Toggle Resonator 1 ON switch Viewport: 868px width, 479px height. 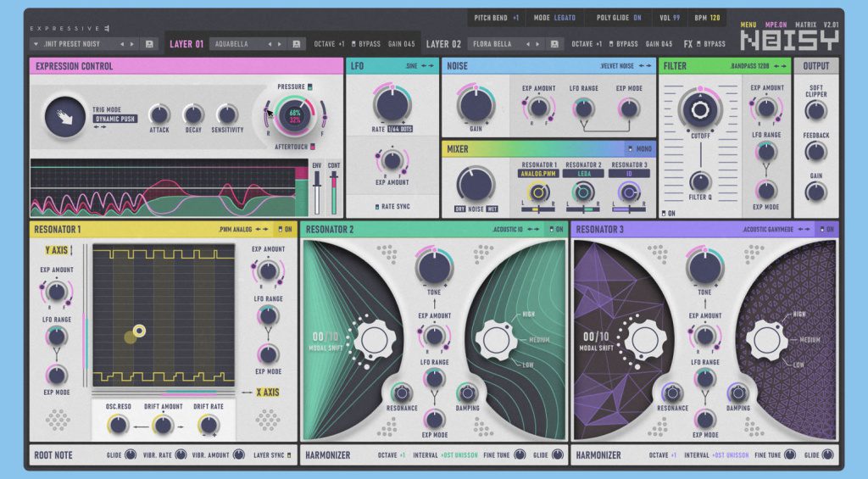coord(280,229)
